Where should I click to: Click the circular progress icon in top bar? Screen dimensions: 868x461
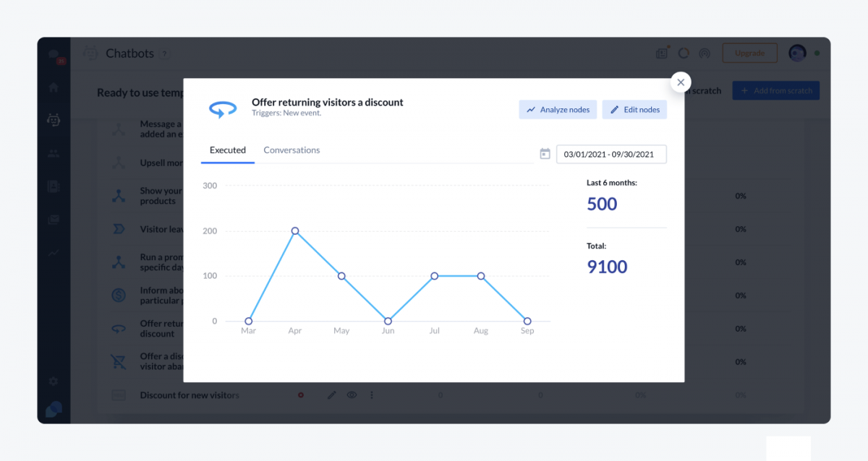point(684,53)
